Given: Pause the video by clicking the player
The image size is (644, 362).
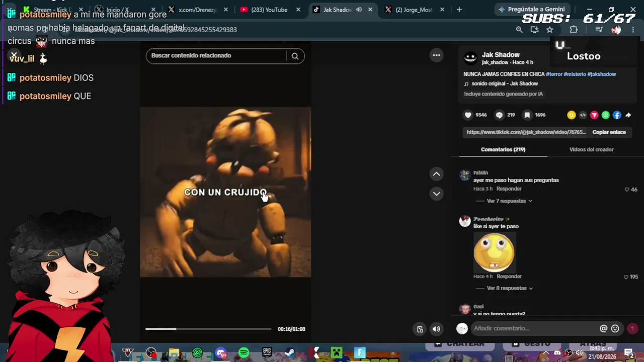Looking at the screenshot, I should (225, 192).
